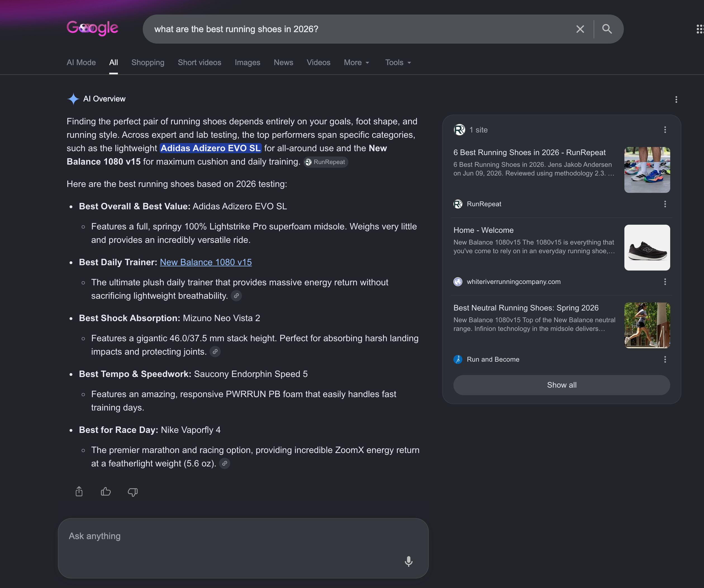The image size is (704, 588).
Task: Expand the More dropdown
Action: click(x=357, y=63)
